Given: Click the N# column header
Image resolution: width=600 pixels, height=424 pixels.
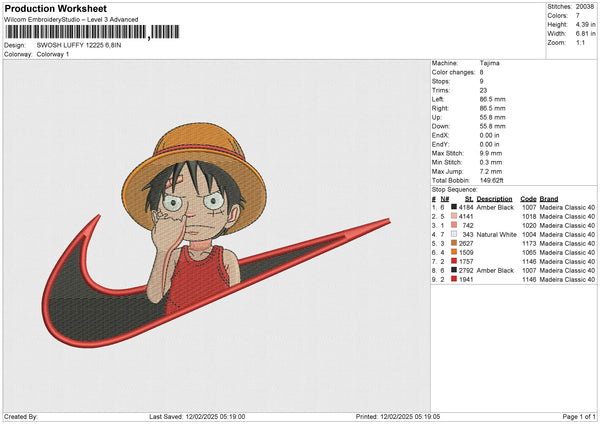Looking at the screenshot, I should click(x=445, y=199).
